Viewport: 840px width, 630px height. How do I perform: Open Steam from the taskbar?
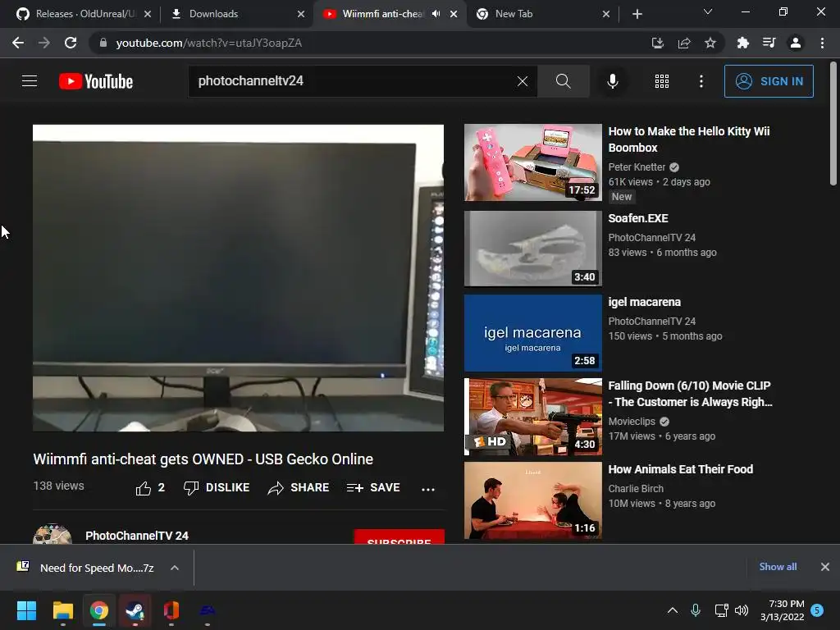tap(135, 610)
